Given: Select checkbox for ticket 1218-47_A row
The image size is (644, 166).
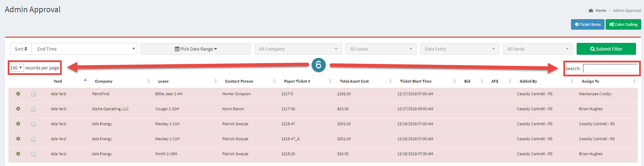Looking at the screenshot, I should click(34, 139).
